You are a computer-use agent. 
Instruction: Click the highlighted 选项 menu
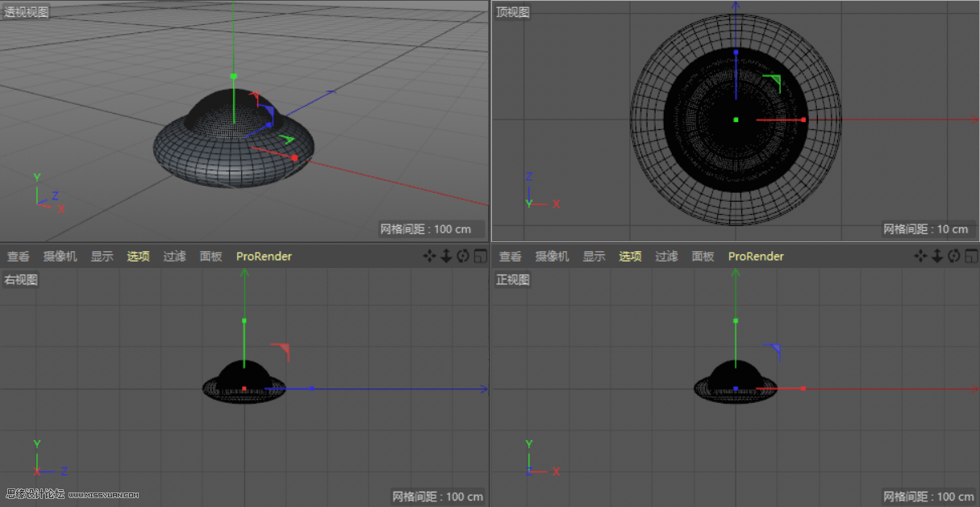click(137, 256)
